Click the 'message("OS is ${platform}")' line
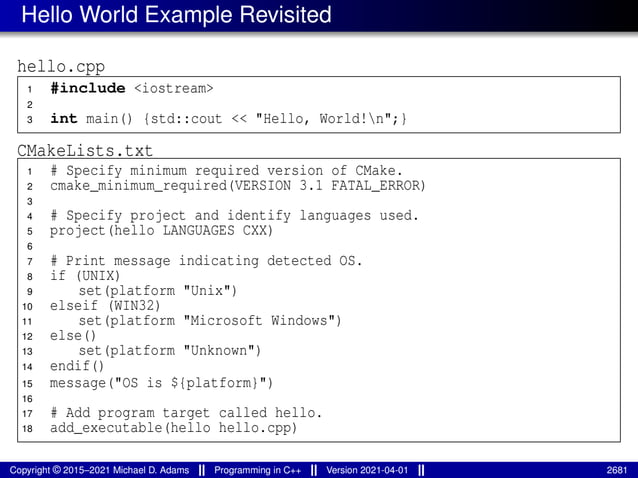The height and width of the screenshot is (478, 638). click(162, 383)
